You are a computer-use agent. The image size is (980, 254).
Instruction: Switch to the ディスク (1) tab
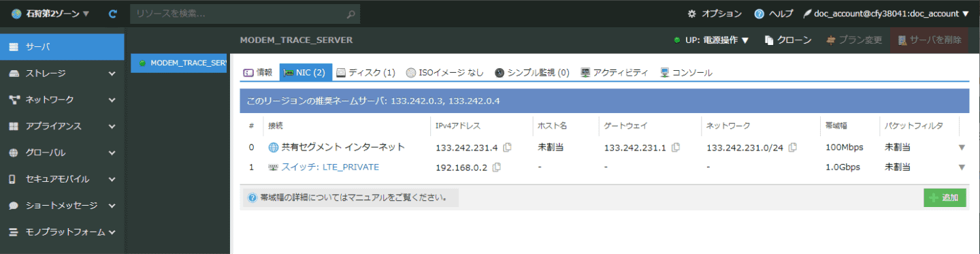coord(365,72)
